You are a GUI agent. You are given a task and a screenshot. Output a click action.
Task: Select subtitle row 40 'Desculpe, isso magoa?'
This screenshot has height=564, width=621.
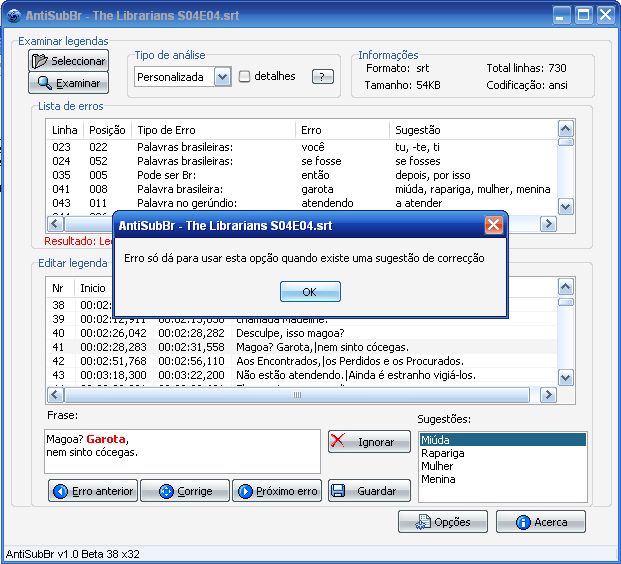(x=301, y=333)
